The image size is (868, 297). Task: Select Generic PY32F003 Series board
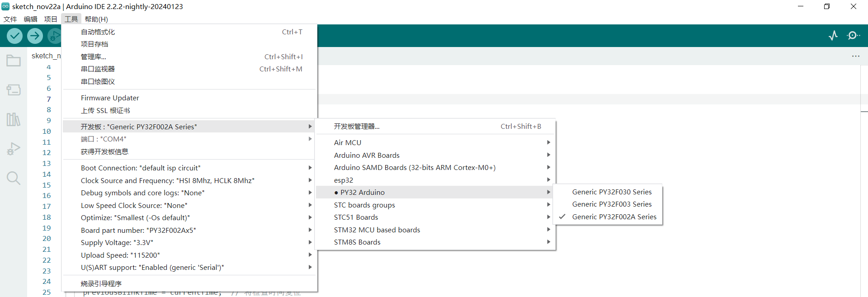tap(612, 204)
